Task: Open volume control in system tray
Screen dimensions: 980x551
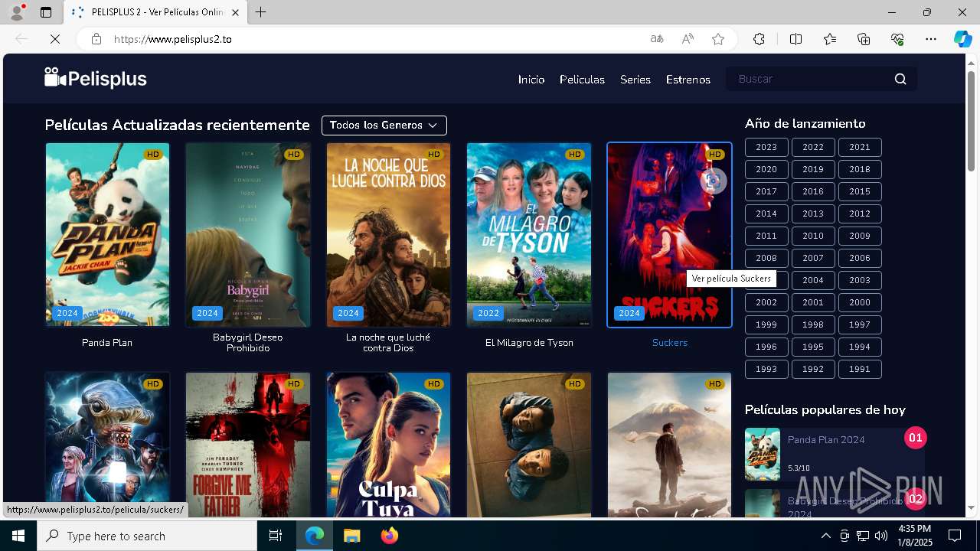Action: coord(881,536)
